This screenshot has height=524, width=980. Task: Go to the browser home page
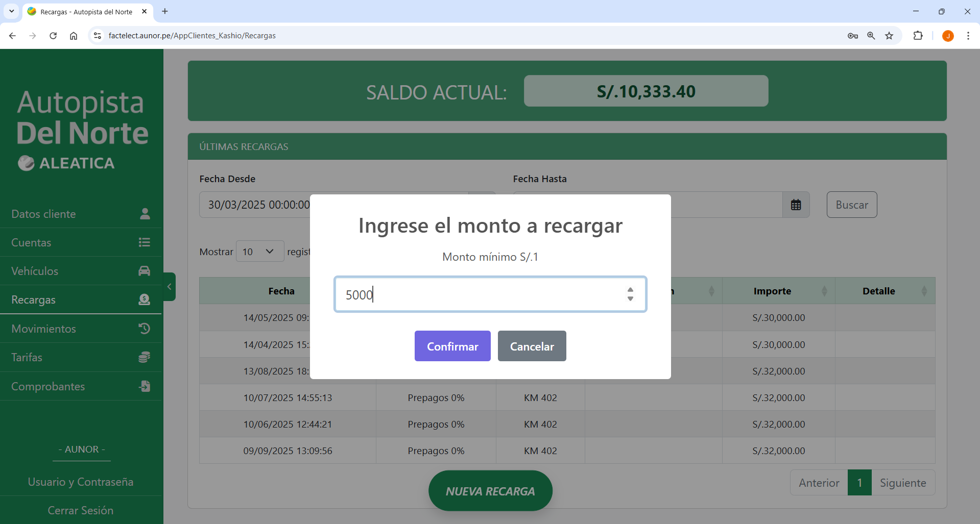(74, 36)
